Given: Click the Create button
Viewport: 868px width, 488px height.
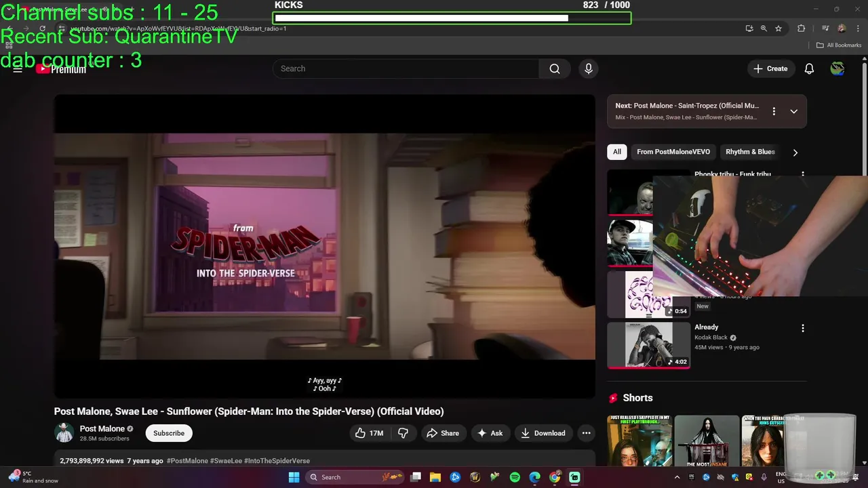Looking at the screenshot, I should [771, 68].
